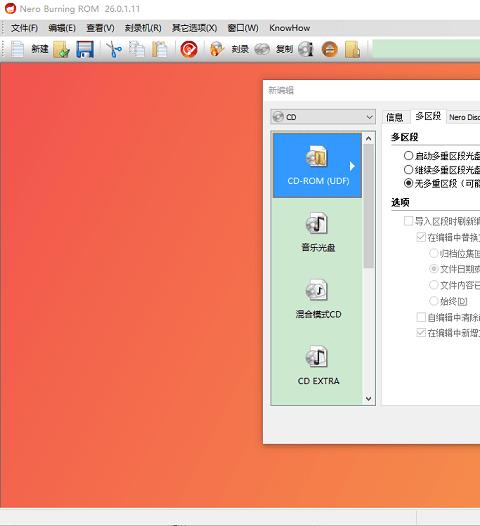This screenshot has height=526, width=480.
Task: Click the red disc target toolbar icon
Action: tap(189, 50)
